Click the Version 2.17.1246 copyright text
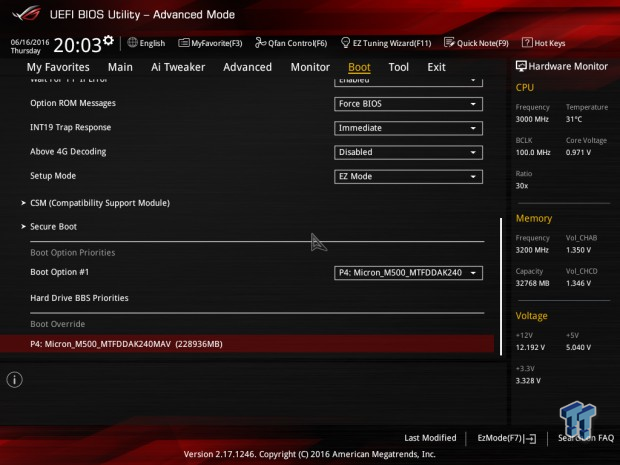Image resolution: width=620 pixels, height=465 pixels. pyautogui.click(x=310, y=454)
